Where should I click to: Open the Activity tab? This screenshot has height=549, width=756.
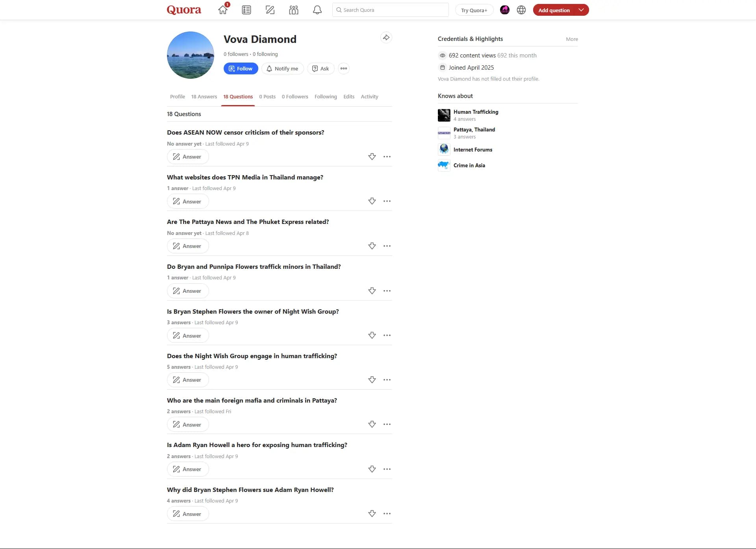[x=369, y=96]
